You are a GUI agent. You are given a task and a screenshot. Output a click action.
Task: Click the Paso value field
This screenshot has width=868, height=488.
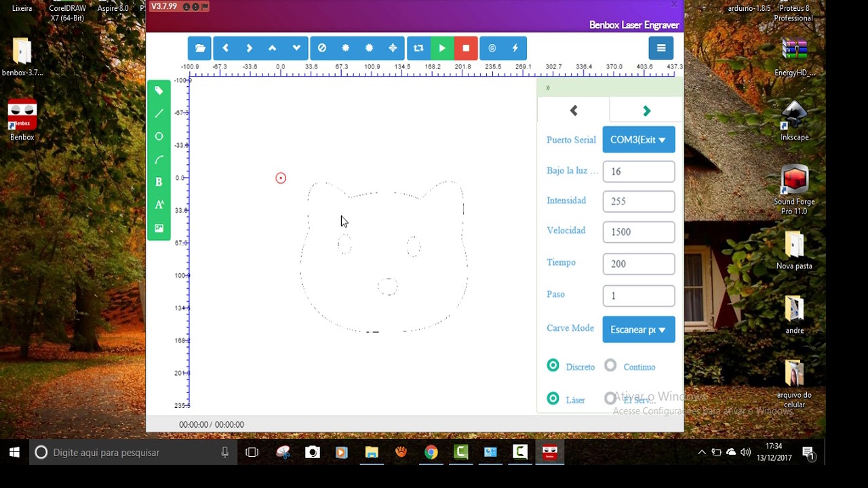(639, 296)
